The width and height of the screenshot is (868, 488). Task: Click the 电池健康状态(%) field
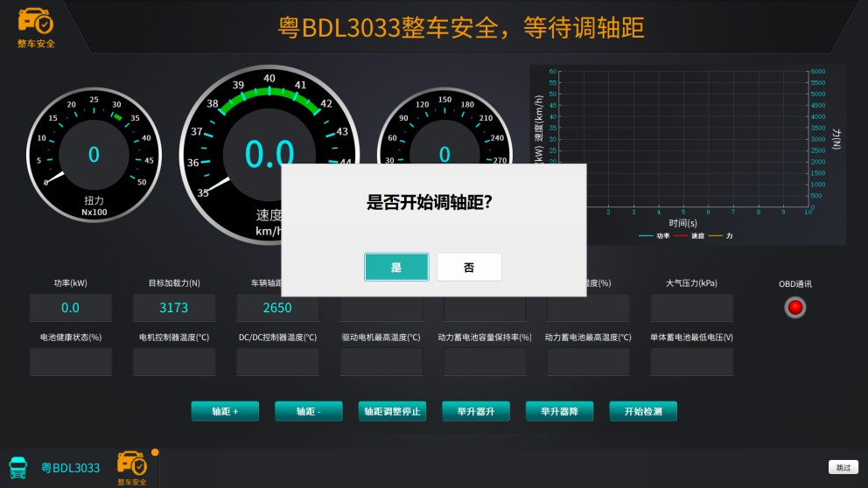click(70, 362)
